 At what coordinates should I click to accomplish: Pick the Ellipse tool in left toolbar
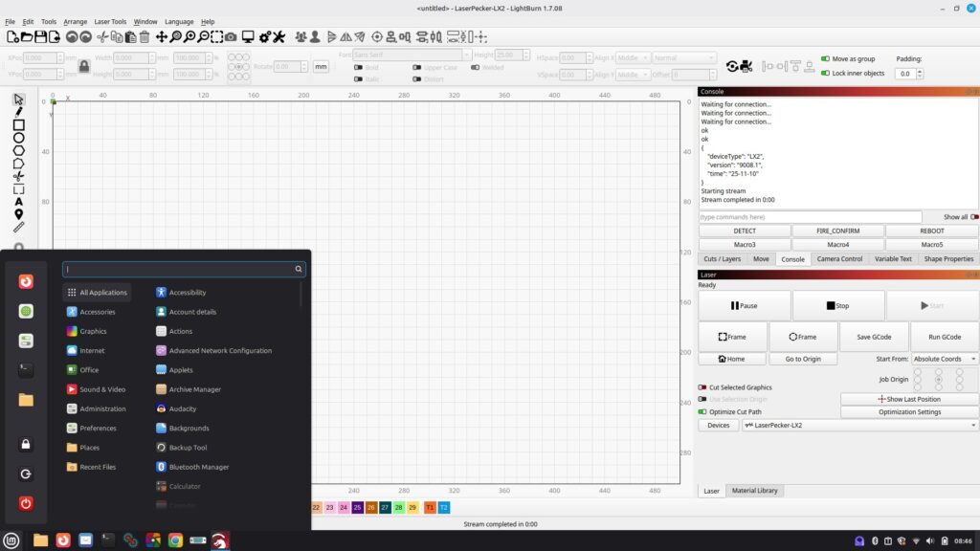pos(18,138)
